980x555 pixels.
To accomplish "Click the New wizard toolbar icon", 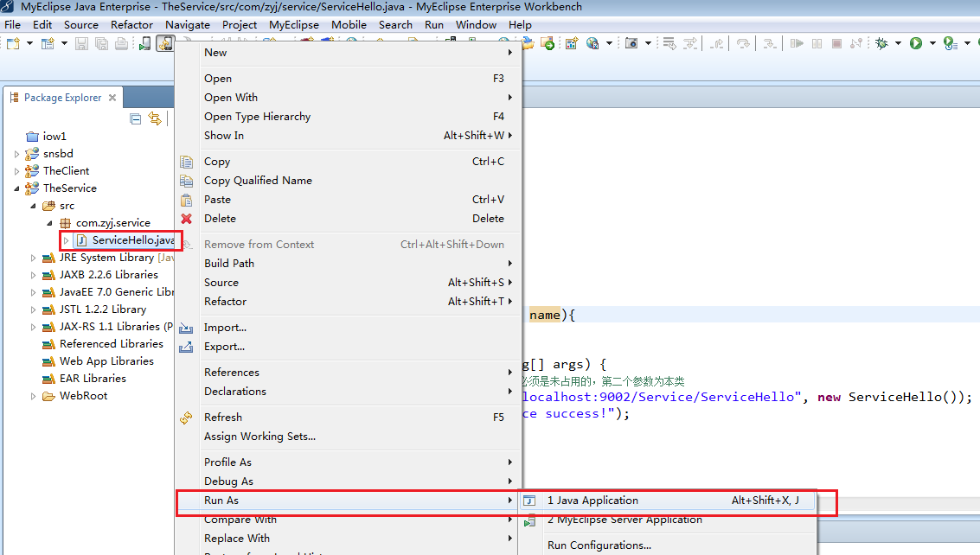I will 13,43.
